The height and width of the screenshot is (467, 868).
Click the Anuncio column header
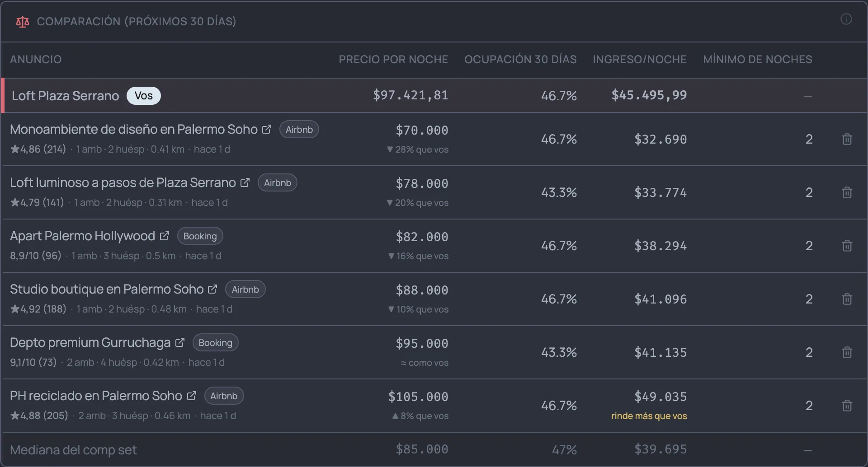pos(36,60)
